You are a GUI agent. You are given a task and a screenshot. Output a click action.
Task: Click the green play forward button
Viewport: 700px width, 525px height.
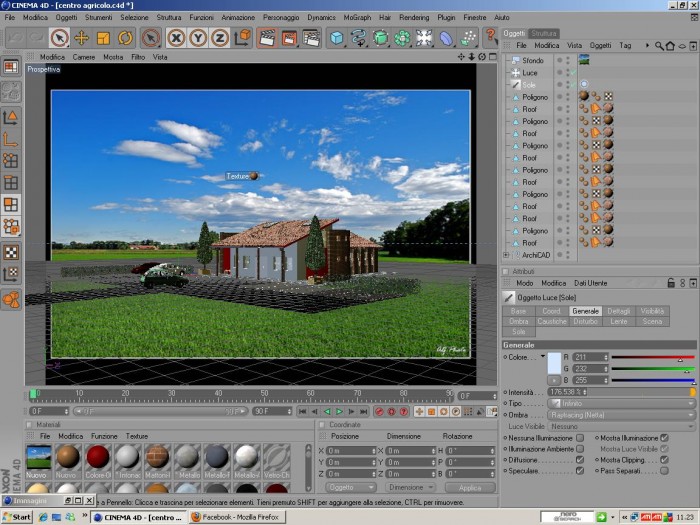[x=339, y=412]
